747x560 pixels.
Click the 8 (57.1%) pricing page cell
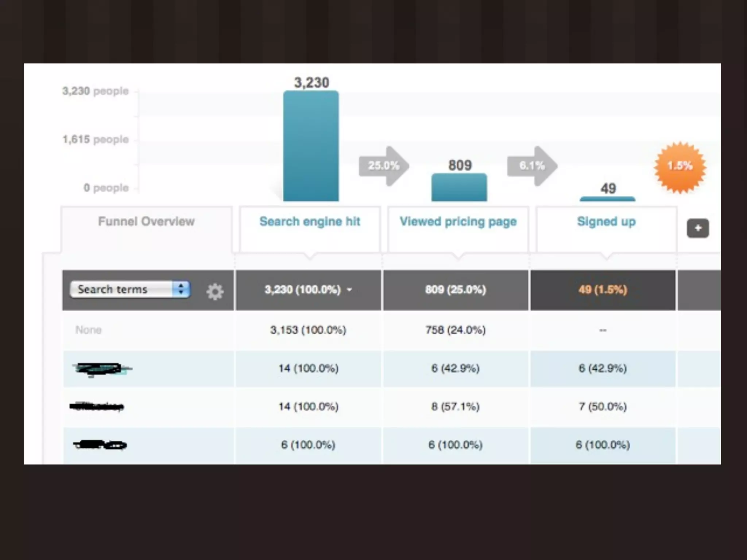click(x=456, y=407)
